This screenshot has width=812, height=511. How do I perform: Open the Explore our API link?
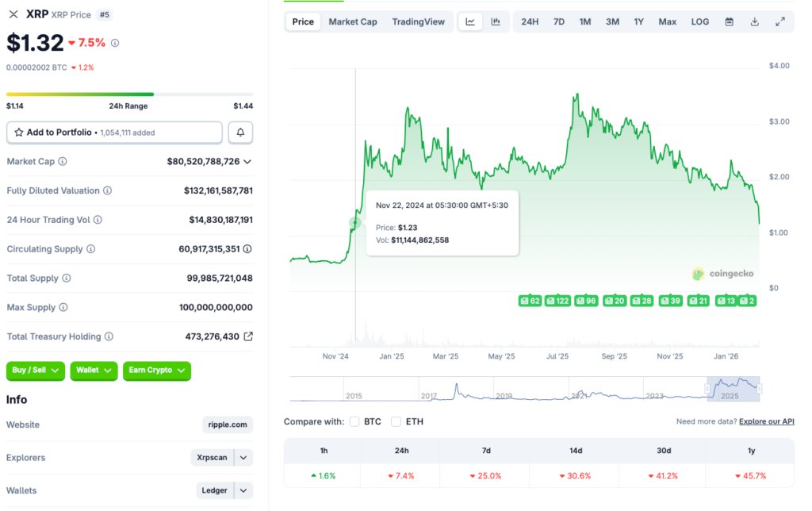tap(766, 421)
